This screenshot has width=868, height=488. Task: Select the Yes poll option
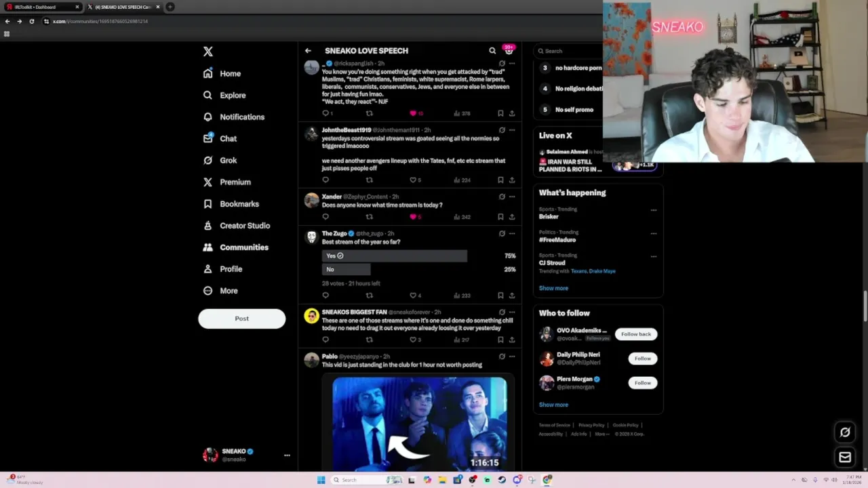coord(394,256)
